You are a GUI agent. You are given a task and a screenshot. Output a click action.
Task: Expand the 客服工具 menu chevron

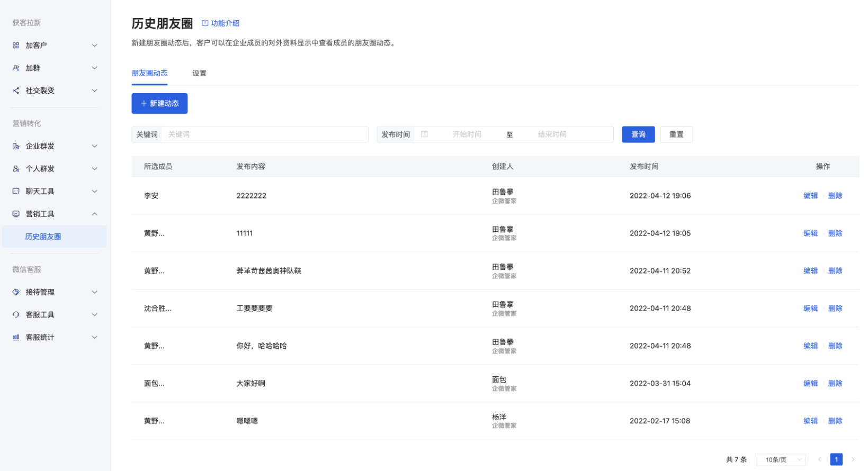tap(95, 315)
